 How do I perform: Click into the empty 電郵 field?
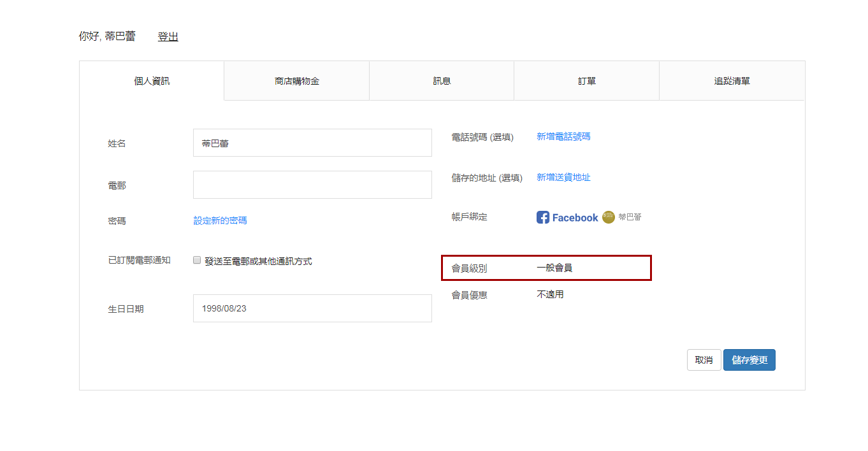pos(312,185)
